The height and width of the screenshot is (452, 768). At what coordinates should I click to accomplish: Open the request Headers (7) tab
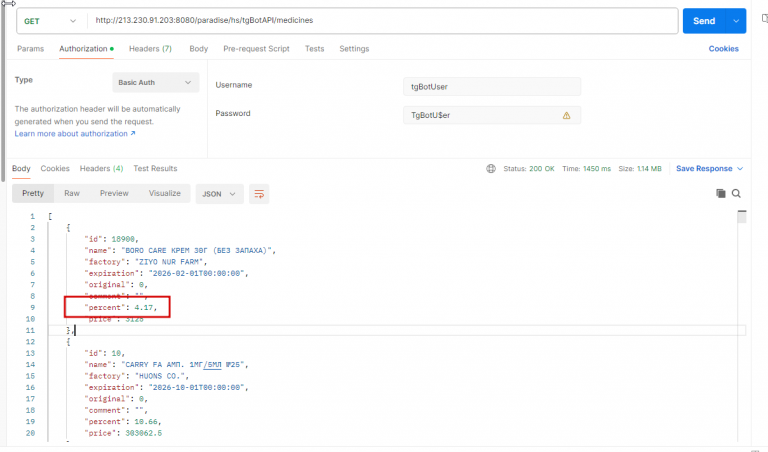point(150,48)
